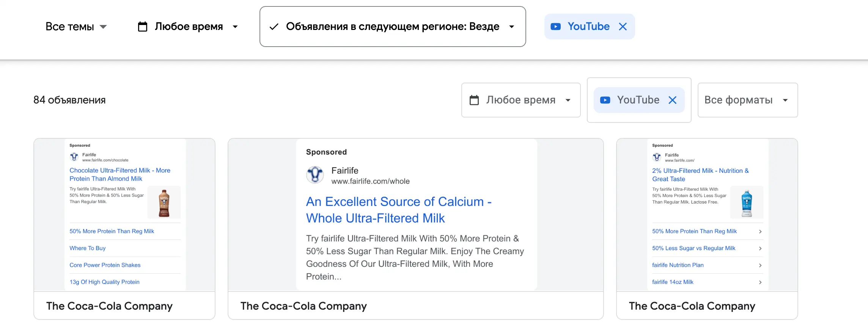Open the "Все темы" dropdown
This screenshot has width=868, height=332.
(76, 26)
